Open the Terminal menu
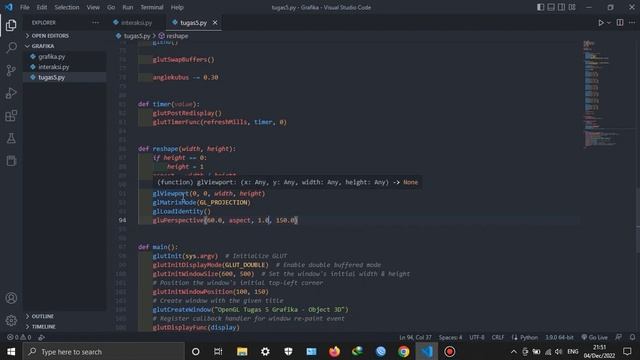 click(152, 7)
